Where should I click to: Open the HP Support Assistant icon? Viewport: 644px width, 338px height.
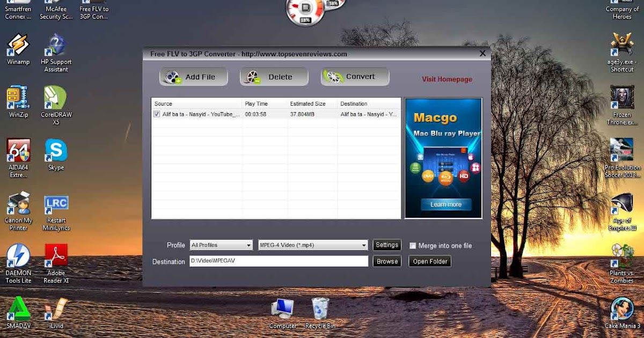point(56,53)
